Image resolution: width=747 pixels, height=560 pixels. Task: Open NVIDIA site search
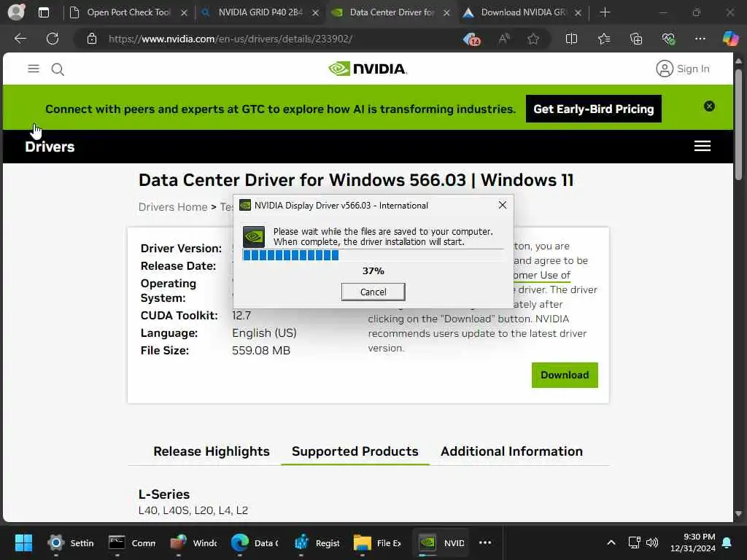point(58,69)
